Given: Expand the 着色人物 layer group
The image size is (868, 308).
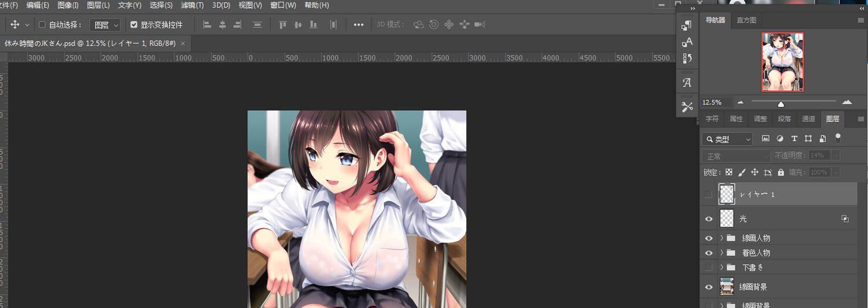Looking at the screenshot, I should pos(722,253).
